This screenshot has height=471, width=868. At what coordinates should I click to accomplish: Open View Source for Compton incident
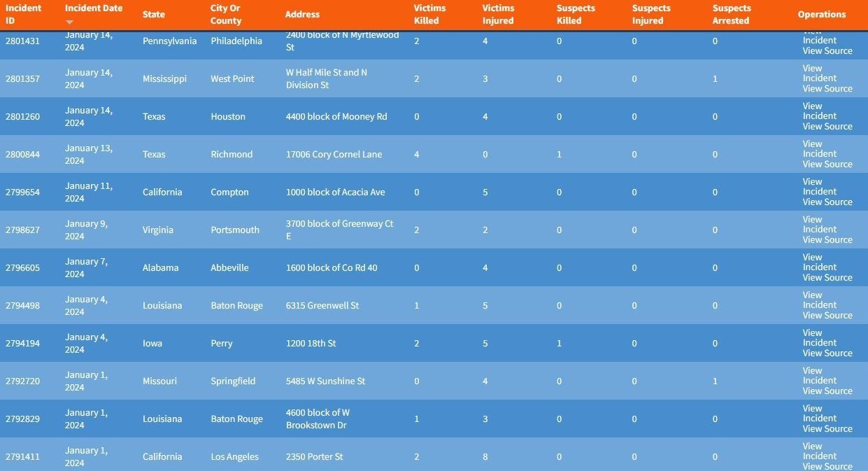coord(827,202)
